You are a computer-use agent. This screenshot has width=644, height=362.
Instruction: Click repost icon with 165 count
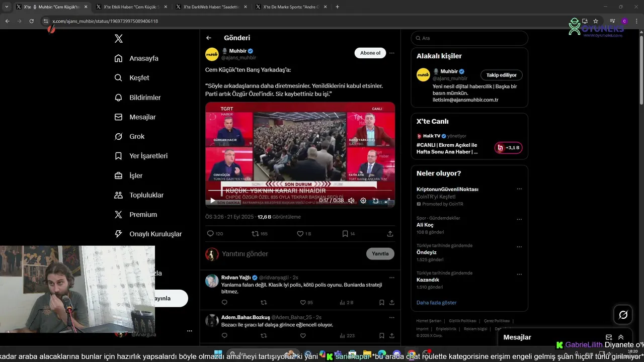[260, 234]
